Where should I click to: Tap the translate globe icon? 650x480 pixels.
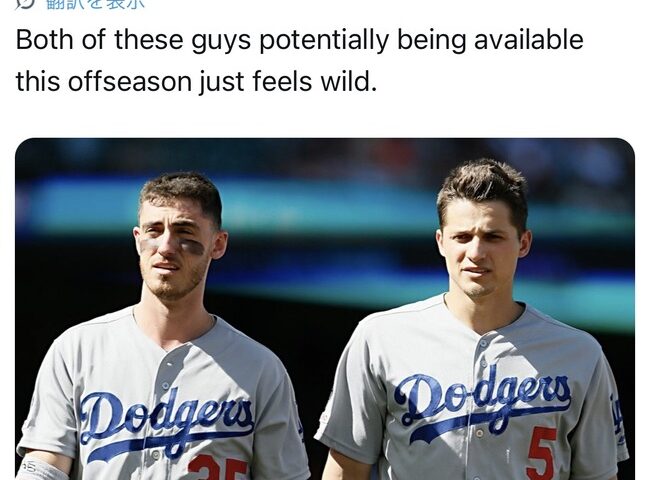(x=24, y=2)
